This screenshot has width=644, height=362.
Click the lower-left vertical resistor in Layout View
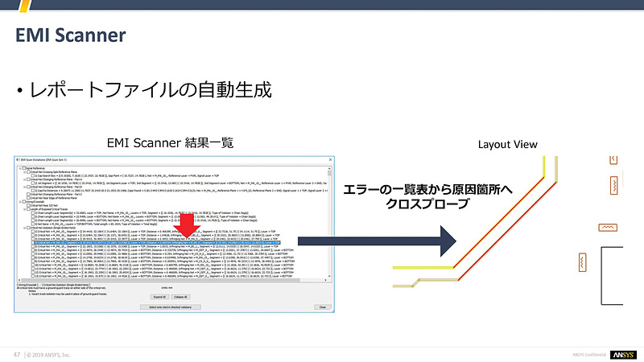582,263
